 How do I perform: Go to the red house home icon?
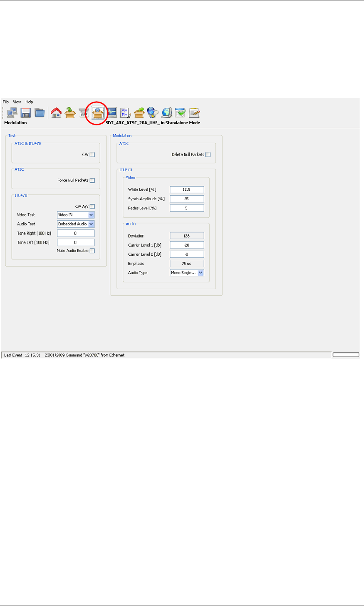pyautogui.click(x=56, y=112)
